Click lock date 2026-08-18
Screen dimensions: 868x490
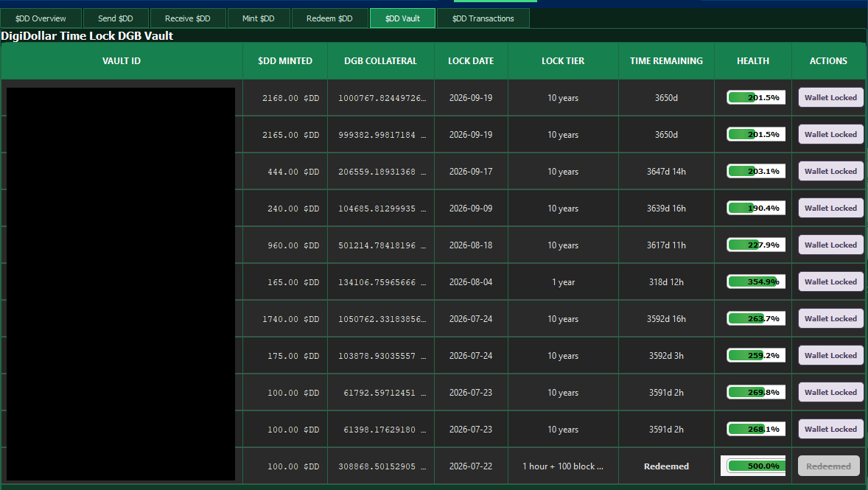click(471, 245)
